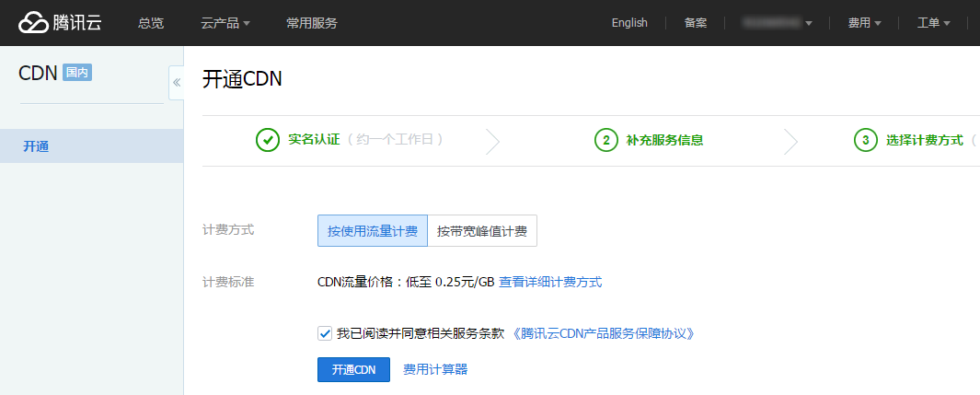Image resolution: width=980 pixels, height=395 pixels.
Task: Click the 实名认证 step label
Action: click(314, 140)
